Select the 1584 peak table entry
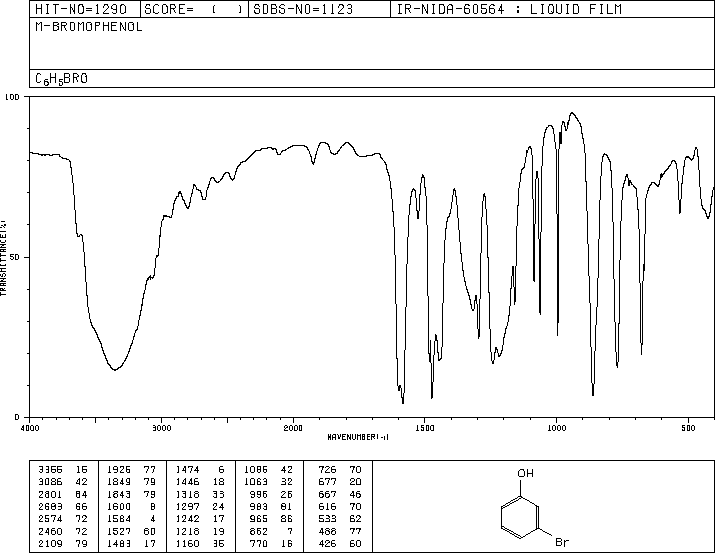Image resolution: width=715 pixels, height=553 pixels. click(132, 519)
